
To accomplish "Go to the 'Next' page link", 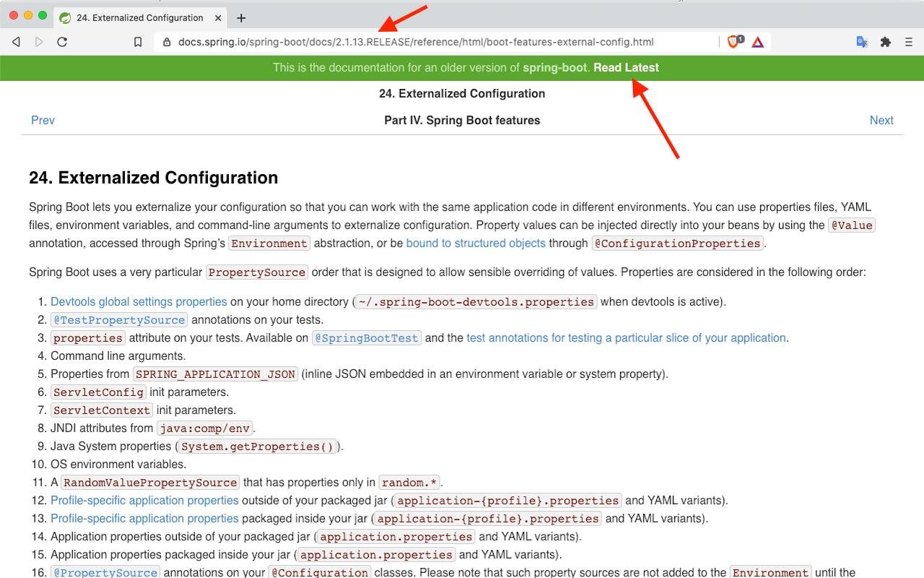I will pos(881,121).
